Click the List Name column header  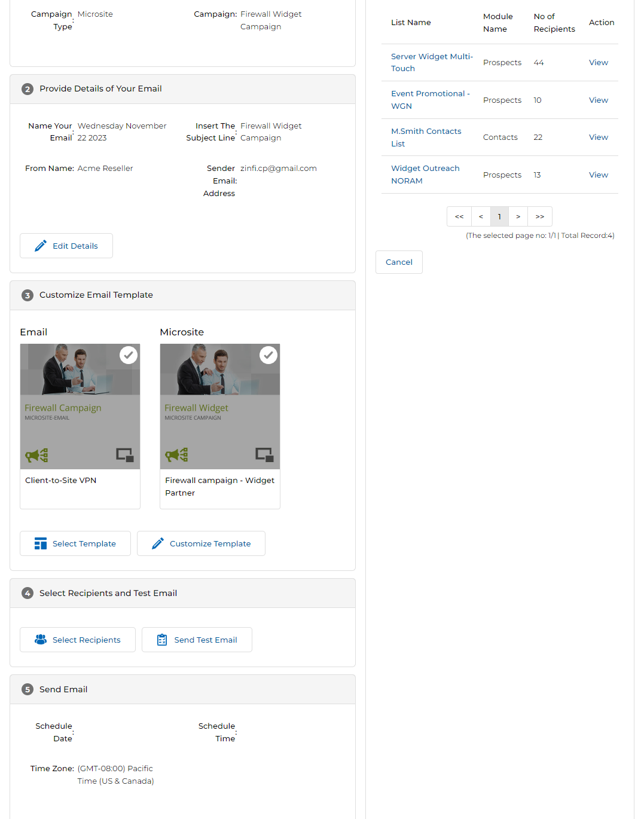(x=411, y=23)
